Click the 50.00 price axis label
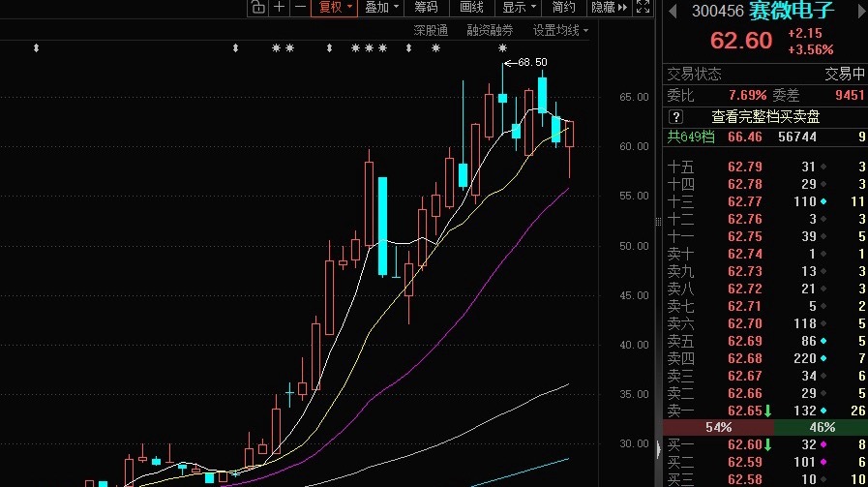This screenshot has width=868, height=487. 634,246
